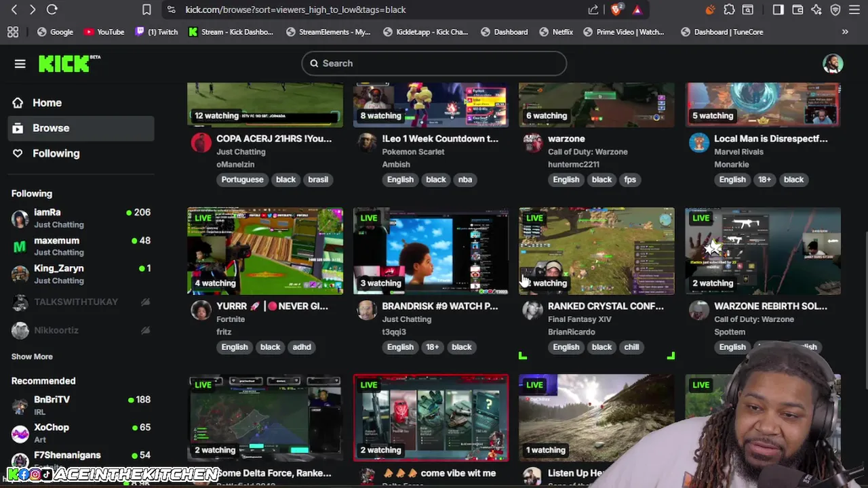Viewport: 868px width, 488px height.
Task: Click 18+ tag under t3qqi3
Action: click(x=433, y=347)
